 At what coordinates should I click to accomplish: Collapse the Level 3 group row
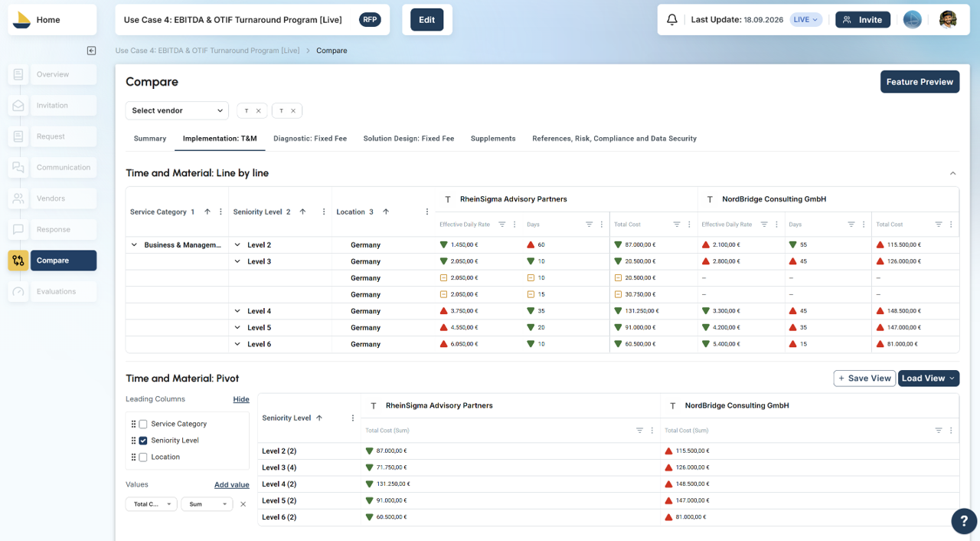237,262
